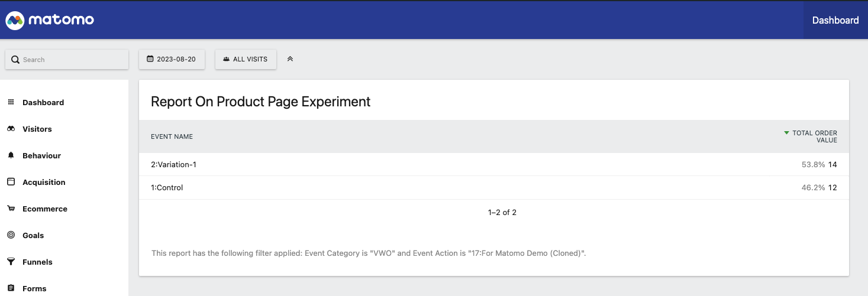Click the Goals target icon
The image size is (868, 296).
click(11, 235)
